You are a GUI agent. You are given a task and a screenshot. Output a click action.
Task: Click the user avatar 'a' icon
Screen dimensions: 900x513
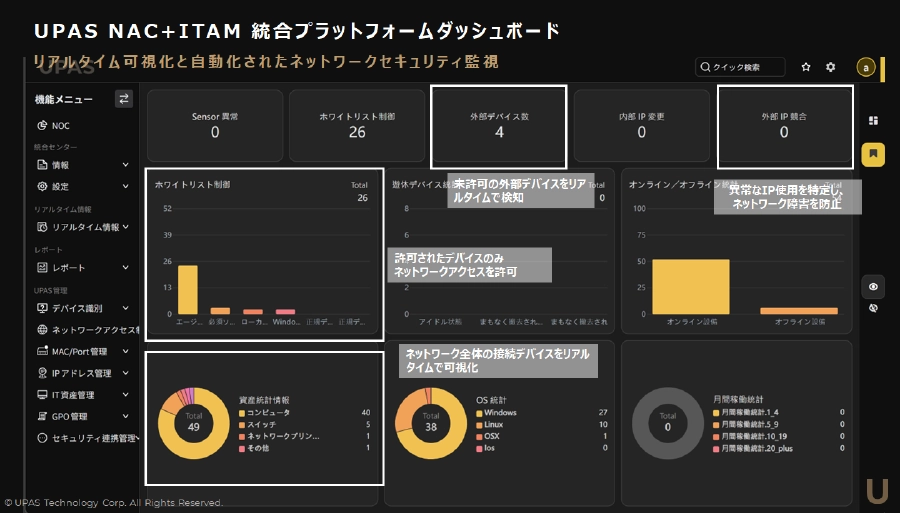[866, 67]
